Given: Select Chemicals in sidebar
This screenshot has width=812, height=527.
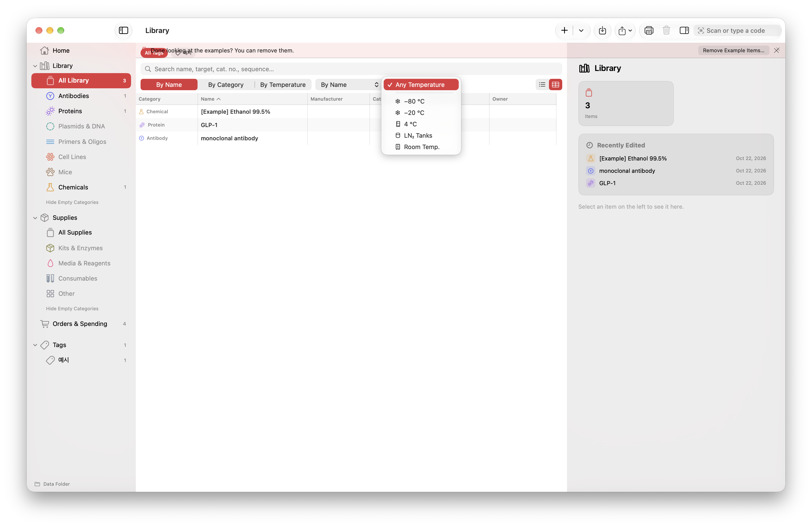Looking at the screenshot, I should coord(81,187).
